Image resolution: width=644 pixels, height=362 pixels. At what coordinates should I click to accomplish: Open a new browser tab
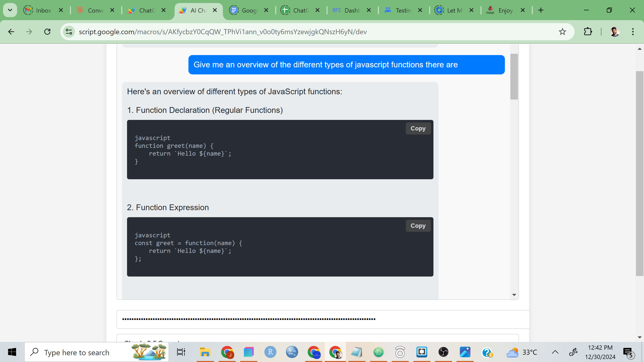pos(541,10)
